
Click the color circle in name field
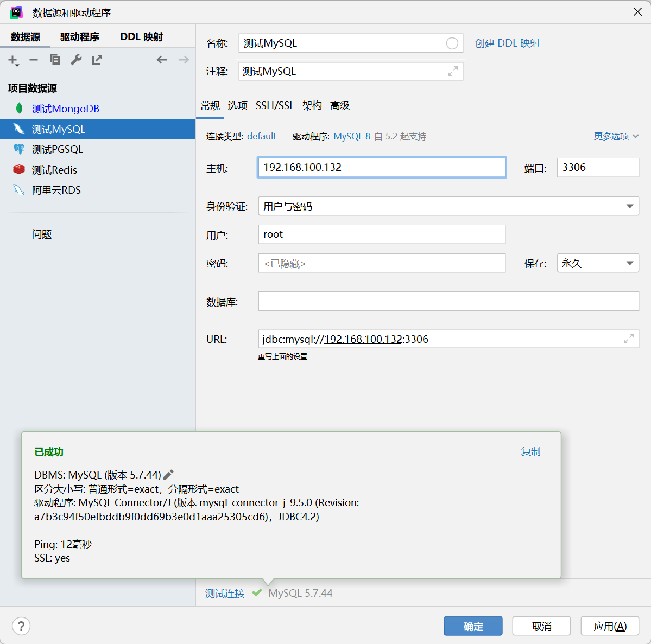tap(452, 43)
